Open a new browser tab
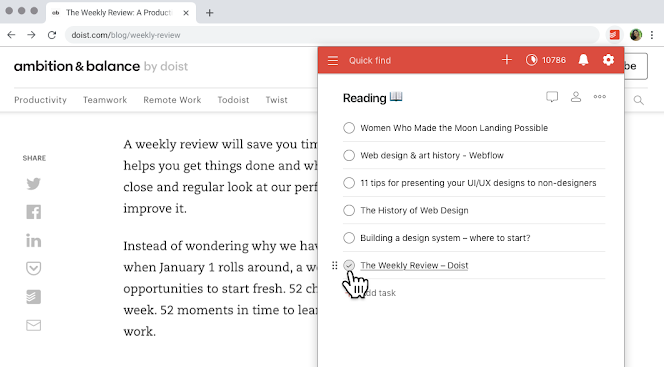 (x=209, y=13)
